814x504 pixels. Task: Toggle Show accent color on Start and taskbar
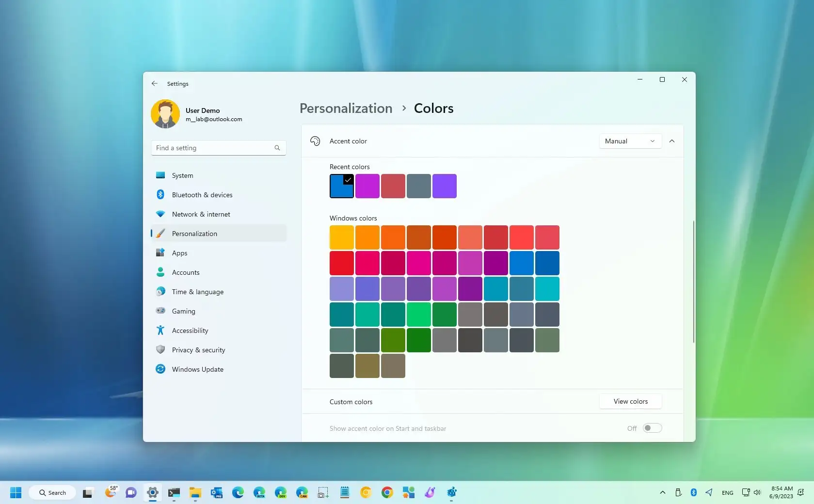click(652, 428)
